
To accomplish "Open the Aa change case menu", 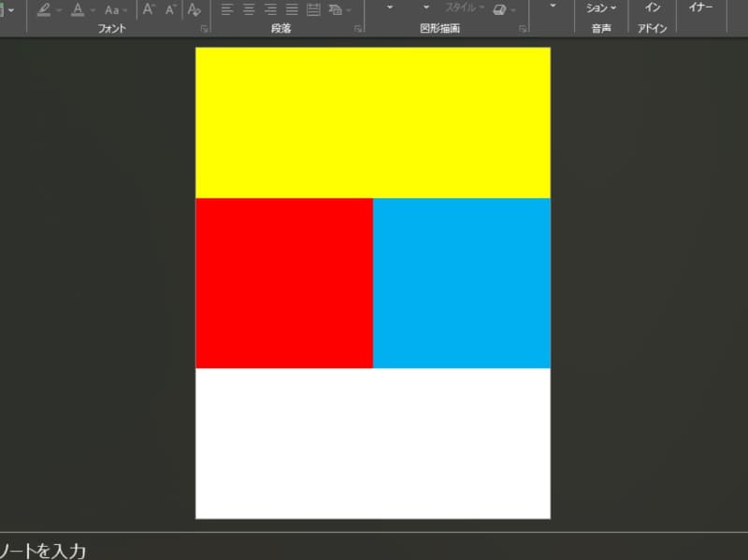I will (x=115, y=10).
